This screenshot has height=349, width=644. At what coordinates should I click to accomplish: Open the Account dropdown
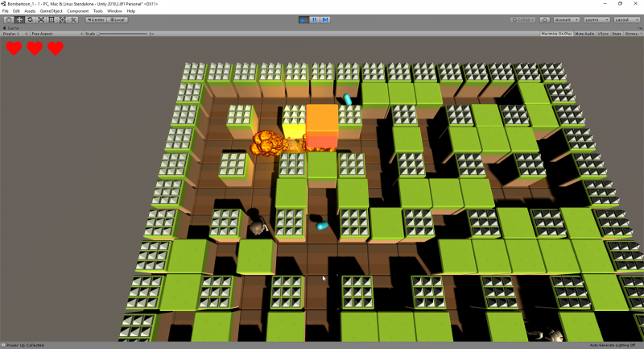[566, 19]
